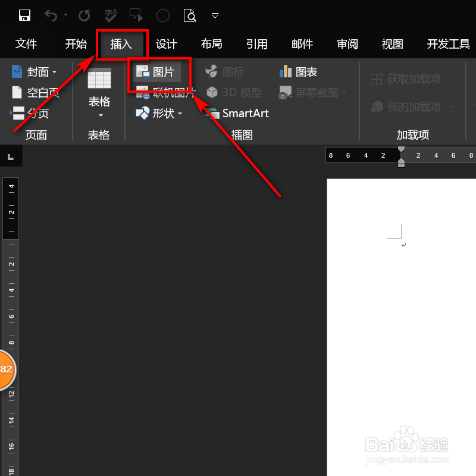Click the 分页 page break icon
Viewport: 476px width, 476px height.
tap(18, 113)
